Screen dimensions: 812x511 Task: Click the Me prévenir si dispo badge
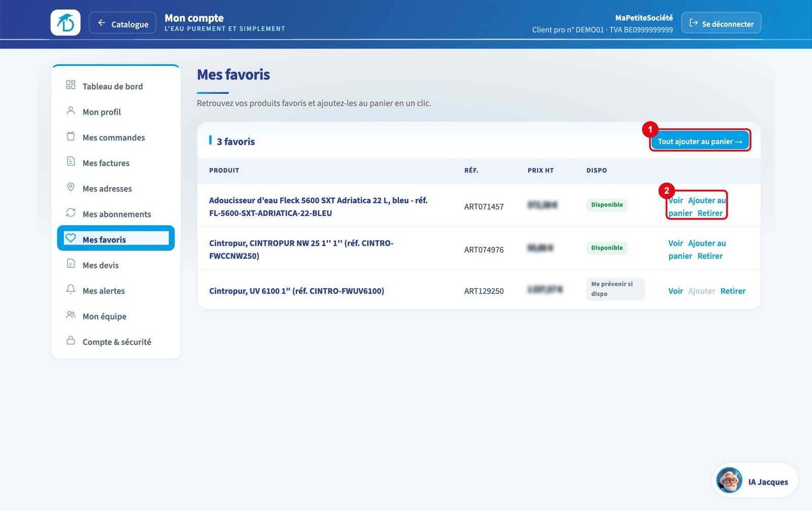[615, 289]
